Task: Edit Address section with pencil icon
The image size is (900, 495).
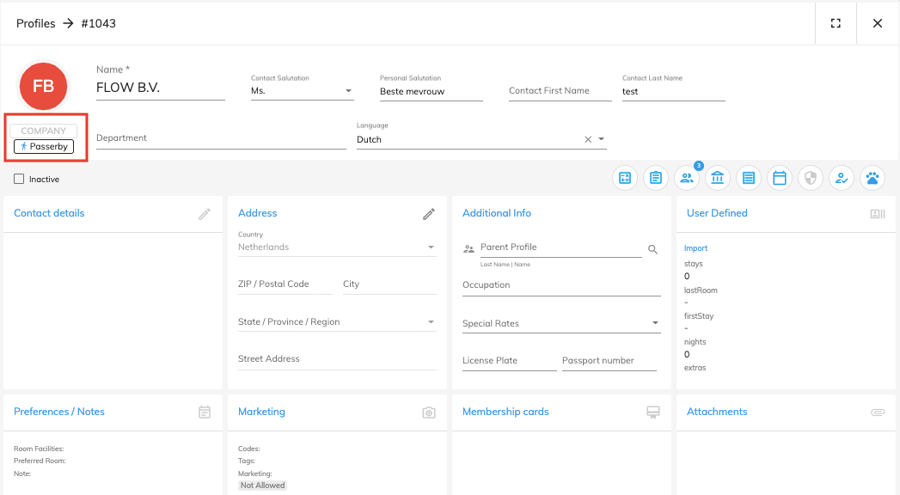Action: (428, 214)
